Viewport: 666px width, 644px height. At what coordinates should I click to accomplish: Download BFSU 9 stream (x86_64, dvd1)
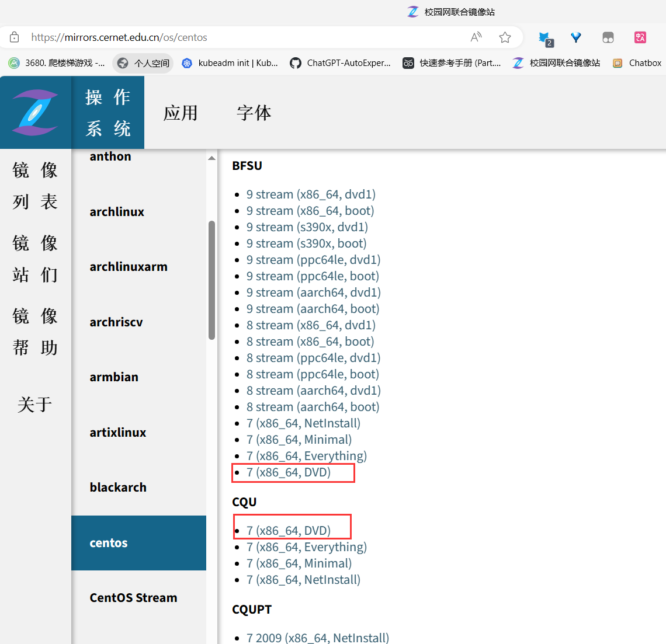[x=311, y=194]
